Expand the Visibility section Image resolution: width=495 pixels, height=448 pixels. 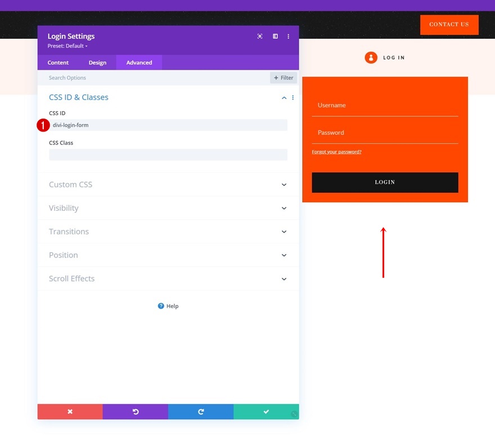[168, 208]
